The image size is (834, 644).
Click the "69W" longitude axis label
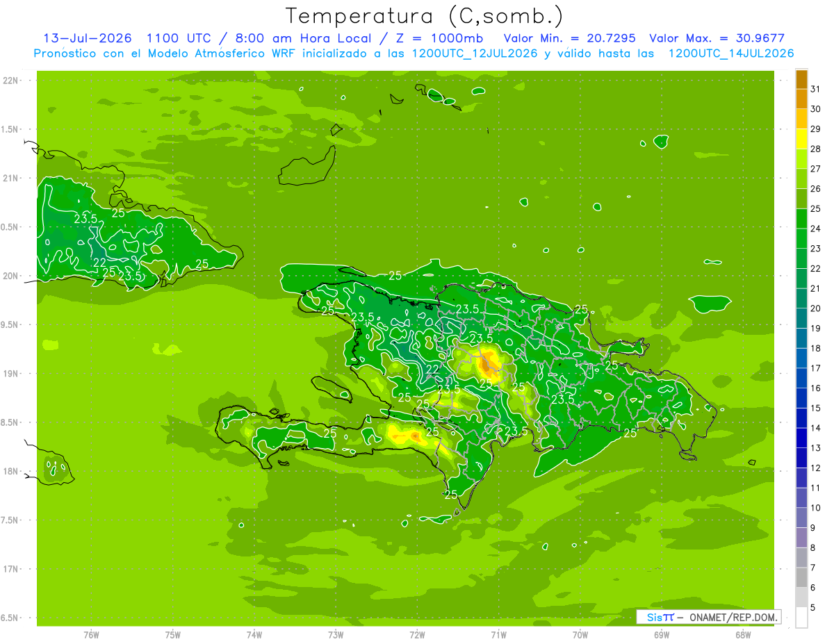point(662,635)
